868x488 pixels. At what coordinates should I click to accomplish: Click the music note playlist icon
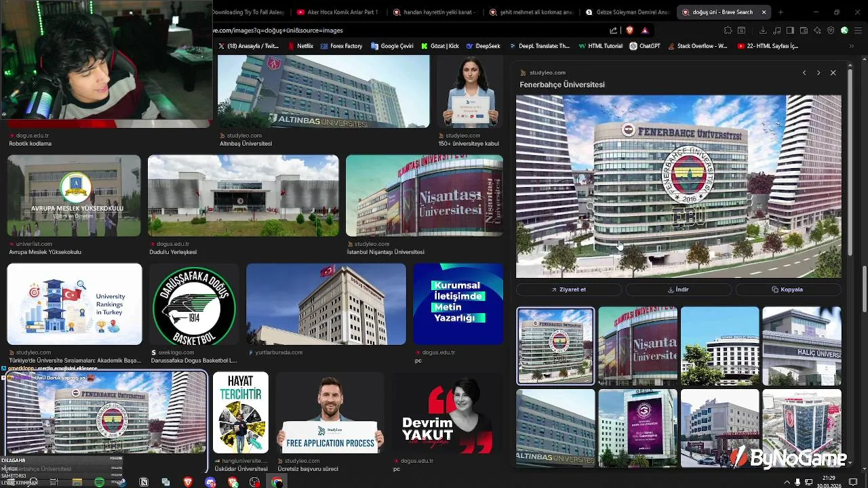pos(776,30)
